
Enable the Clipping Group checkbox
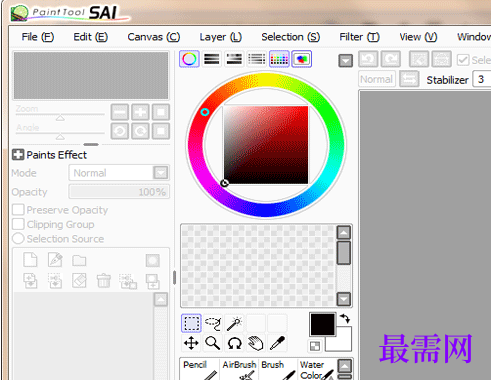point(18,224)
